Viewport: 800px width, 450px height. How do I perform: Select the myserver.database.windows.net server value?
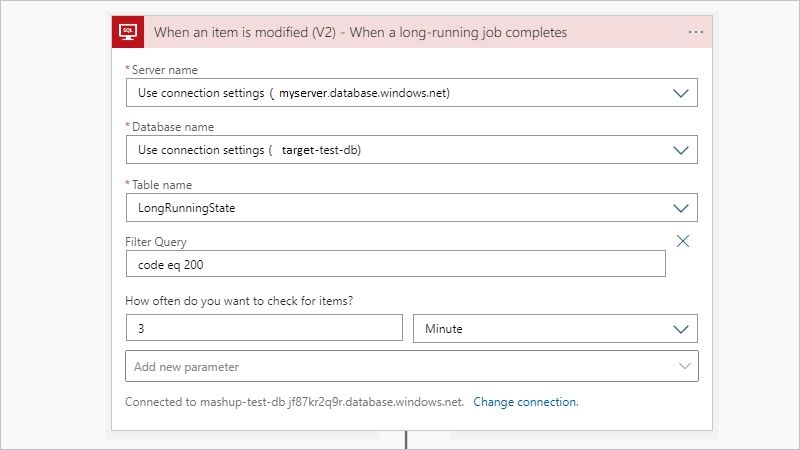(x=364, y=93)
